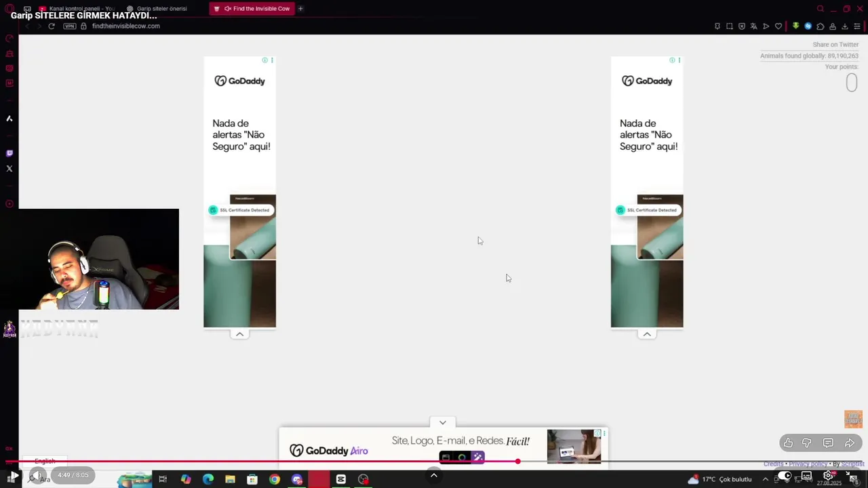Click the video progress scrubber handle
This screenshot has height=488, width=868.
tap(517, 462)
